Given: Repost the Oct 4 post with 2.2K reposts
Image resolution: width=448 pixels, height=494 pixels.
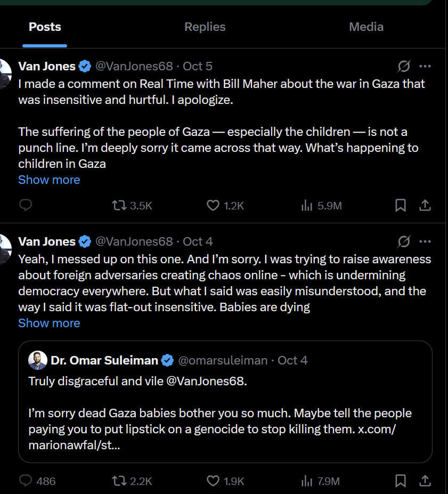Looking at the screenshot, I should pos(119,481).
